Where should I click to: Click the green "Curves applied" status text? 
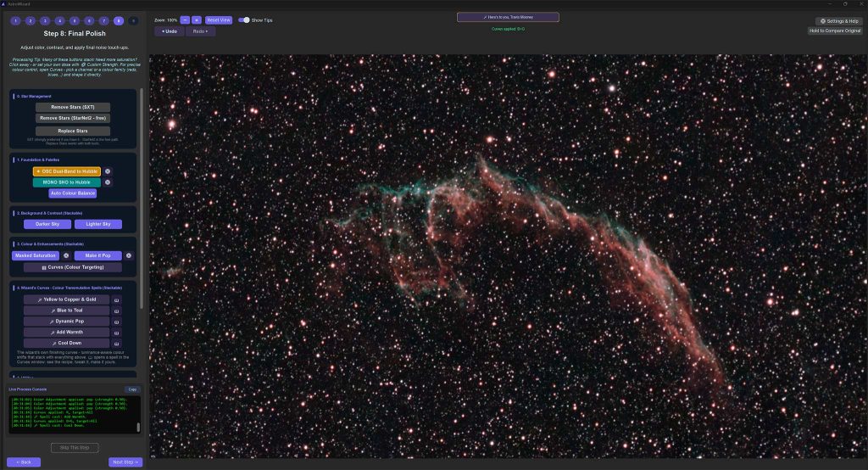[509, 29]
